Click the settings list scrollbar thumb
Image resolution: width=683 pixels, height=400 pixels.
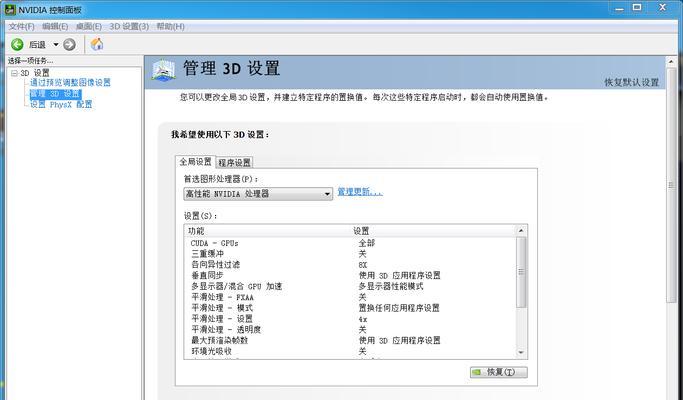coord(521,272)
